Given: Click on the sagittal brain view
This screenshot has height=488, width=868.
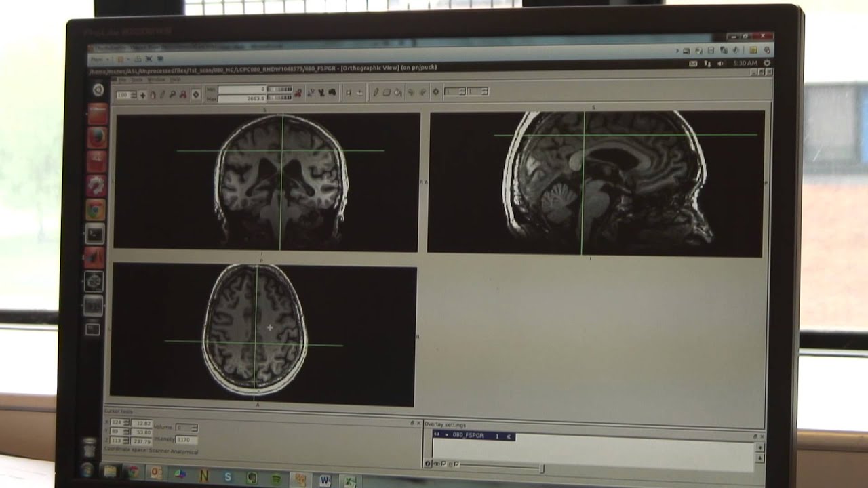Looking at the screenshot, I should pyautogui.click(x=597, y=184).
